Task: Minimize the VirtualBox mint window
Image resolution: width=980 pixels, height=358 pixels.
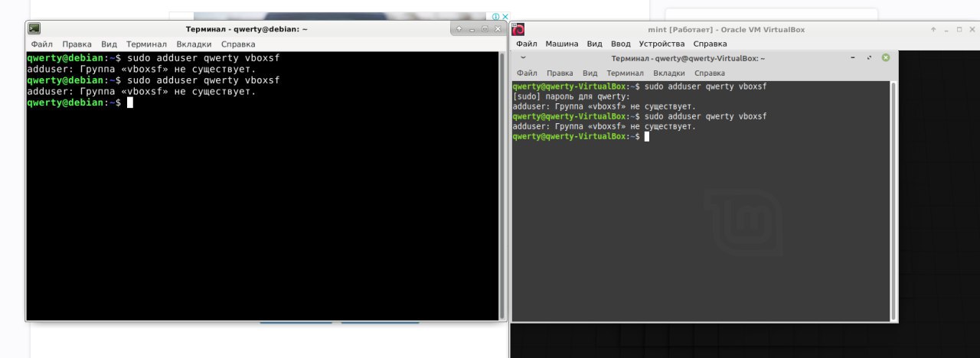Action: click(x=947, y=29)
